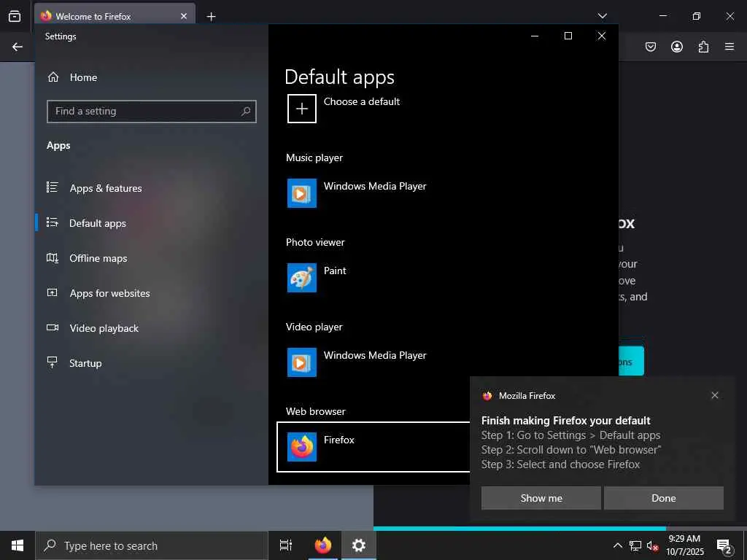This screenshot has height=560, width=747.
Task: Click Firefox under Web browser
Action: click(373, 447)
